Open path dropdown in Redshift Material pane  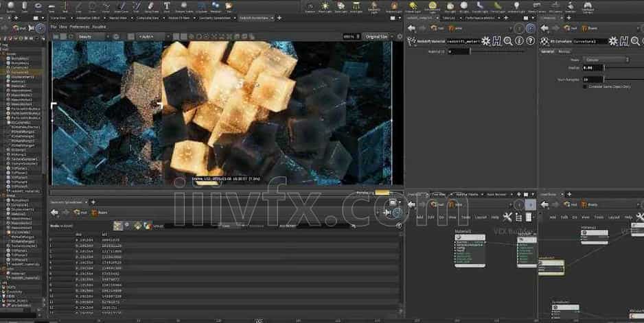511,28
